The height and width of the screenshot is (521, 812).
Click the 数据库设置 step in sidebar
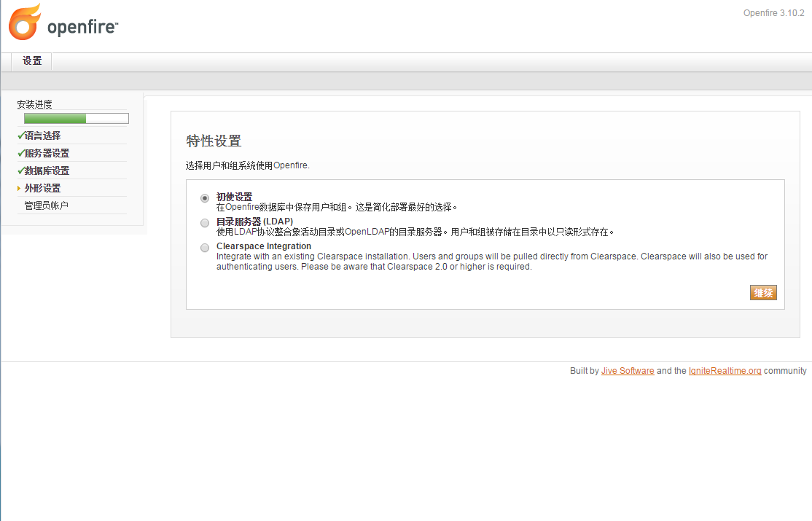click(47, 171)
